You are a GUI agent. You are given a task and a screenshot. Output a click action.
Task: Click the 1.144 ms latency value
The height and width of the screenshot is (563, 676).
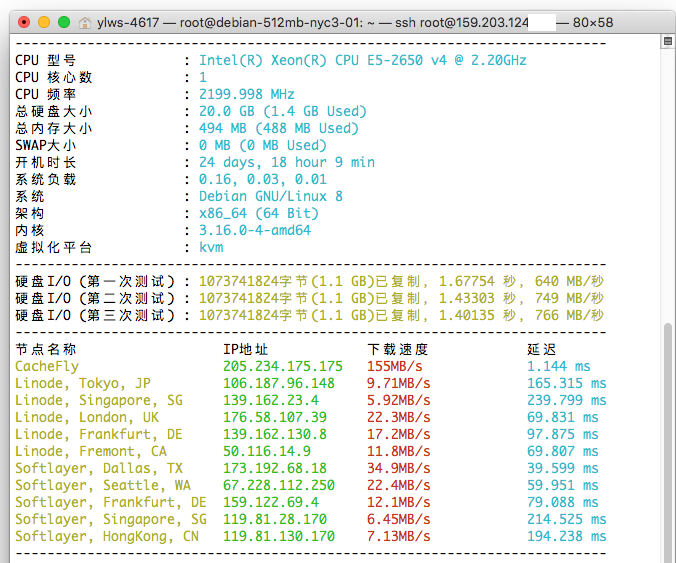(558, 367)
